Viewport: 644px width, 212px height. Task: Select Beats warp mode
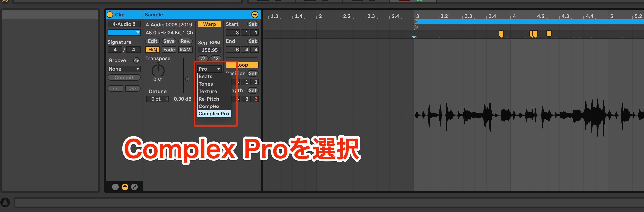pyautogui.click(x=214, y=76)
